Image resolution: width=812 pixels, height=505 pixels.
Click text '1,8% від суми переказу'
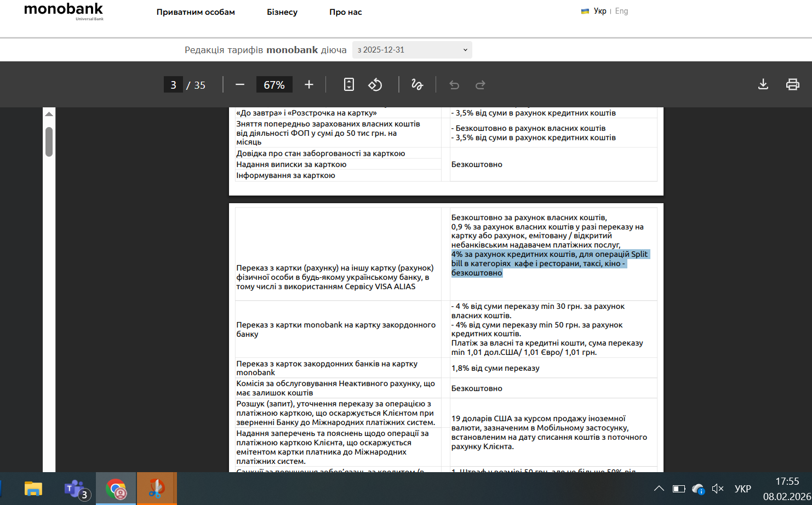[495, 368]
